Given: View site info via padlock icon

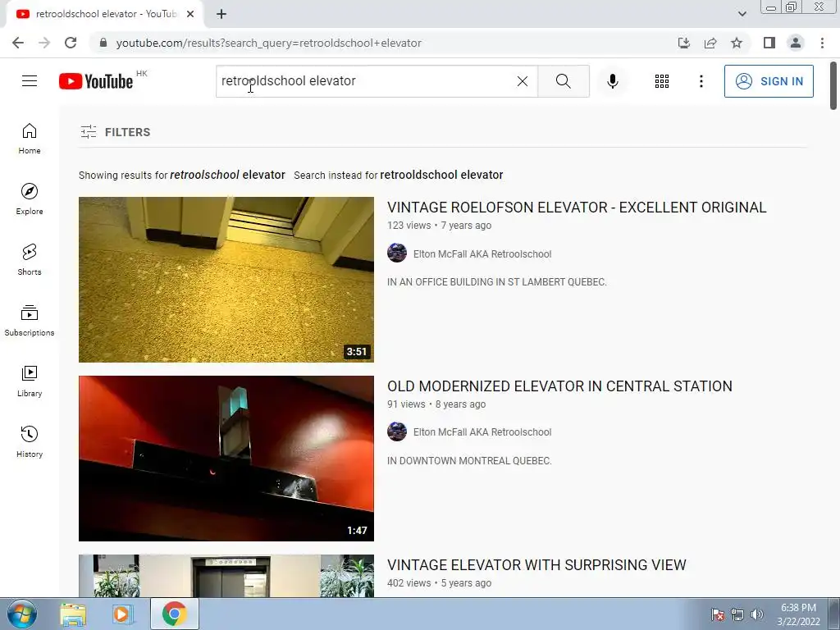Looking at the screenshot, I should click(103, 43).
